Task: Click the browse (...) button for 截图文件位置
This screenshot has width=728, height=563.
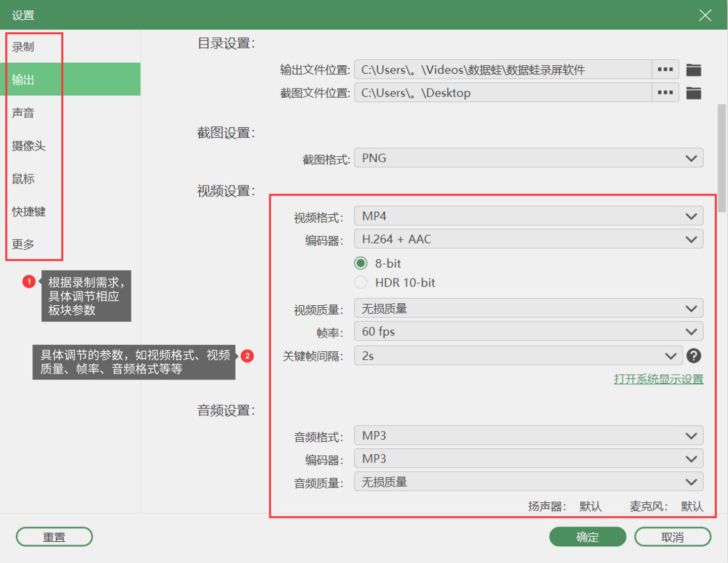Action: click(x=665, y=92)
